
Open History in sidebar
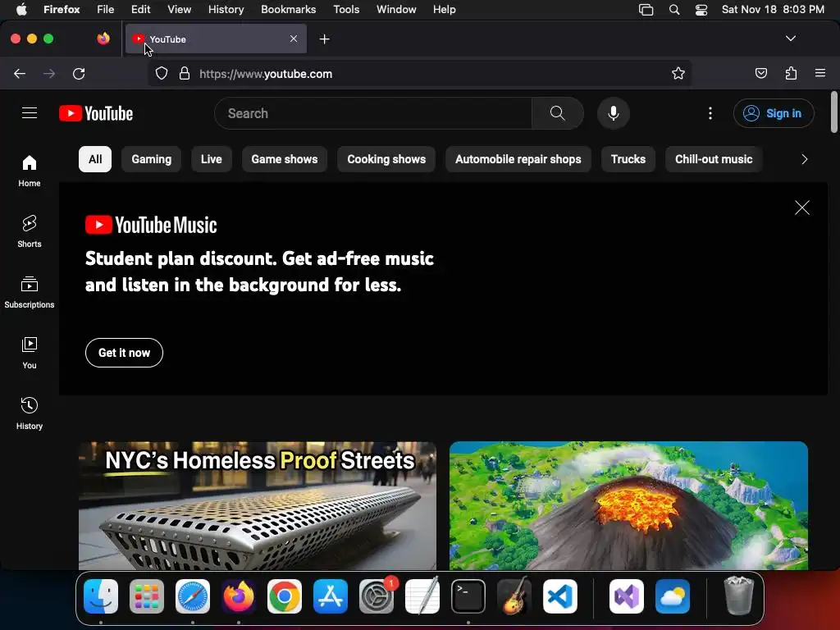[30, 413]
